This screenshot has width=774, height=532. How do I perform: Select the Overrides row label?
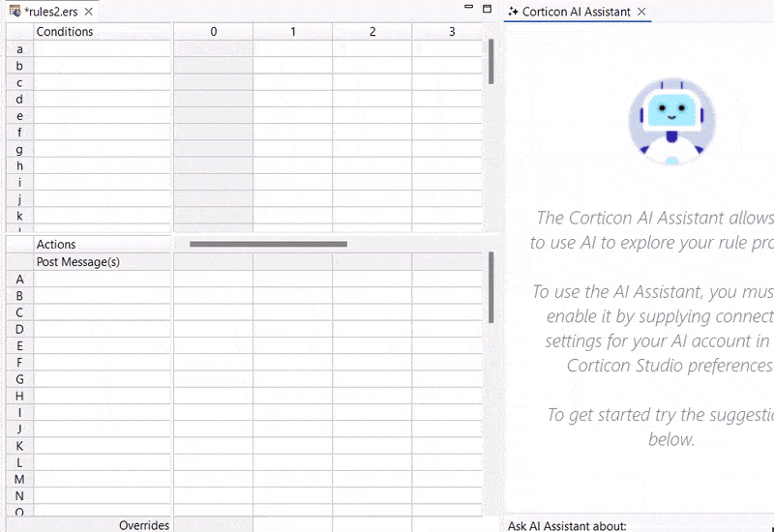144,525
